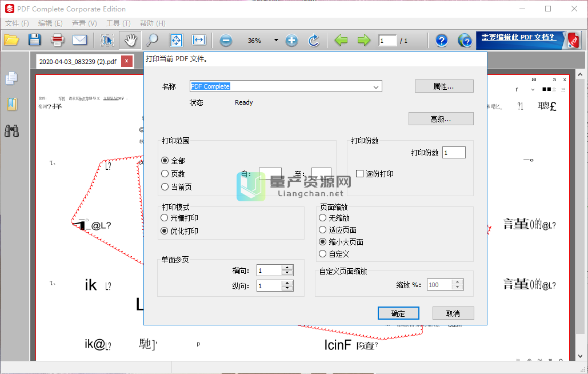Image resolution: width=588 pixels, height=374 pixels.
Task: Activate the text selection tool
Action: 107,40
